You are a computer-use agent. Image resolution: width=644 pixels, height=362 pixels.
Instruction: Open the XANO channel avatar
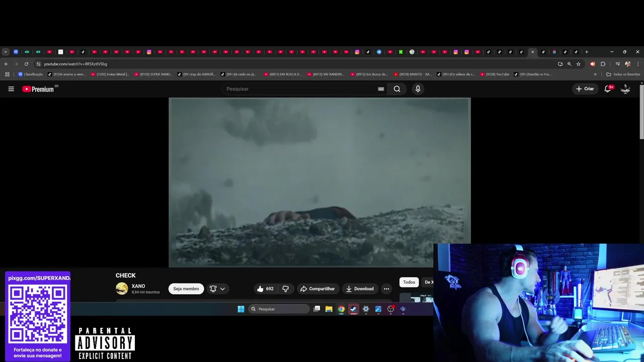click(x=122, y=289)
